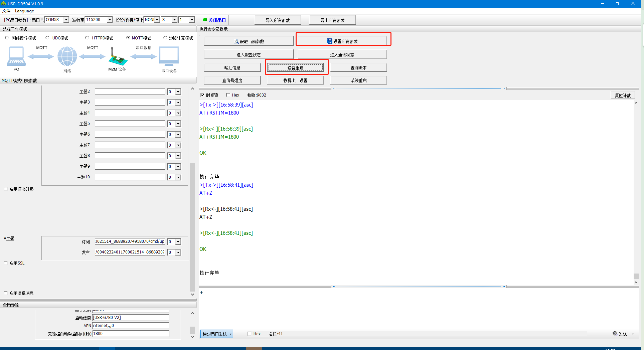Click the green close serial port indicator
Image resolution: width=644 pixels, height=350 pixels.
pos(205,20)
